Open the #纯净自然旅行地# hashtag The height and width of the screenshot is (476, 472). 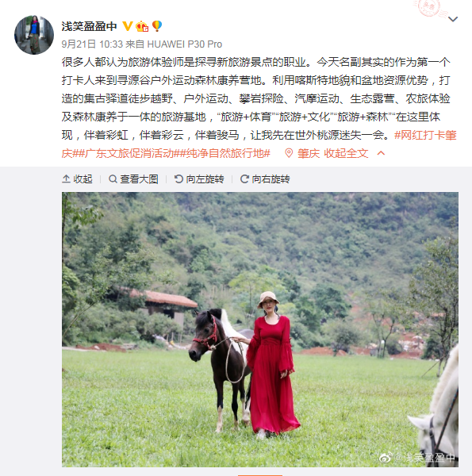click(x=225, y=153)
